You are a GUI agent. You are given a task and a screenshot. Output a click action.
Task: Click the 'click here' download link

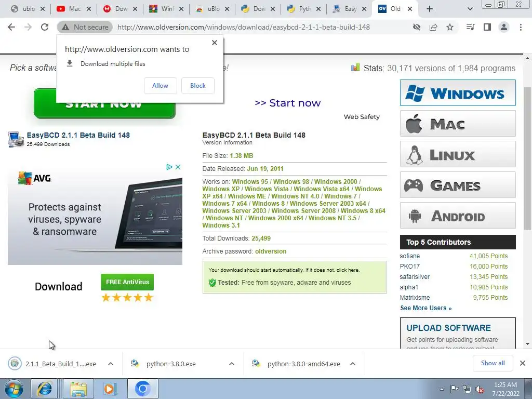click(x=348, y=270)
